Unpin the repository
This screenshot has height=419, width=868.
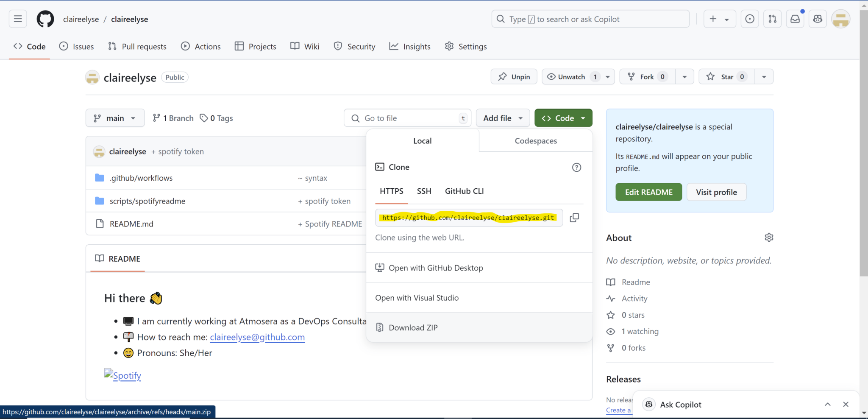(514, 77)
